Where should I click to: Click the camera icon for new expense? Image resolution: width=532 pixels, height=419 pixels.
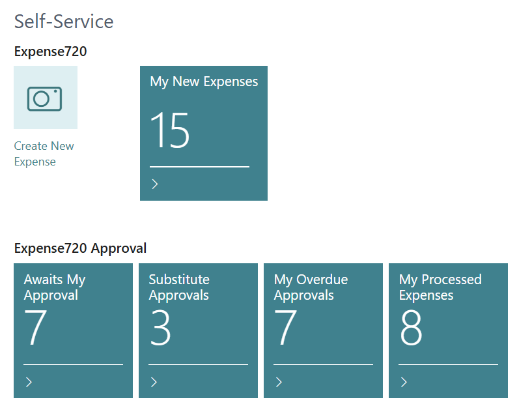click(46, 98)
